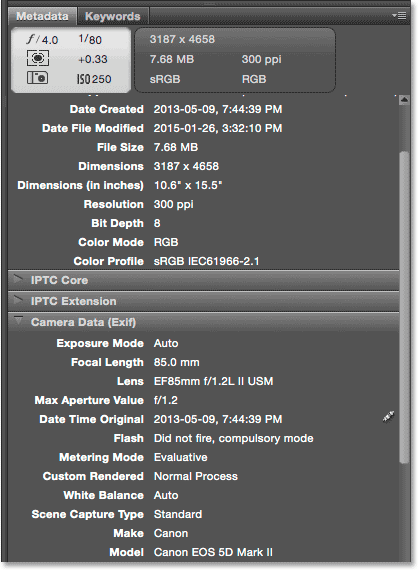
Task: Click the Resolution value 300 ppi in list
Action: click(173, 204)
